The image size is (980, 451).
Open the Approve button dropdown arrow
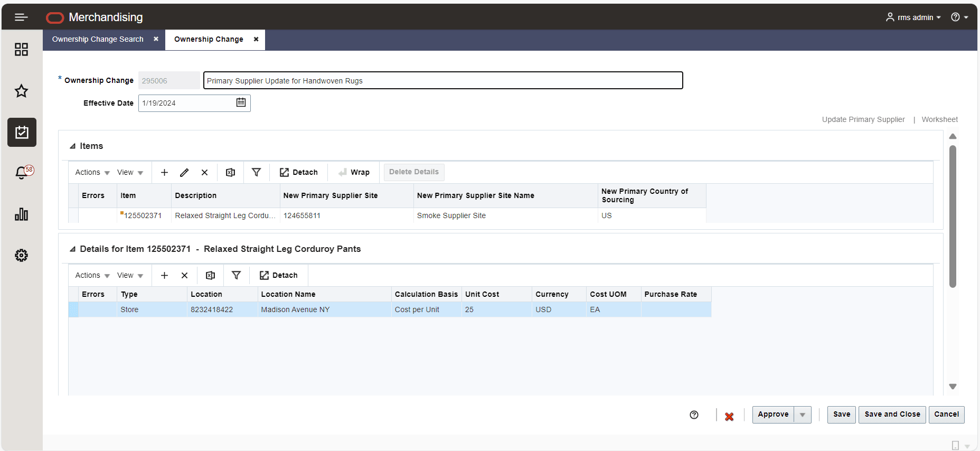pos(803,415)
